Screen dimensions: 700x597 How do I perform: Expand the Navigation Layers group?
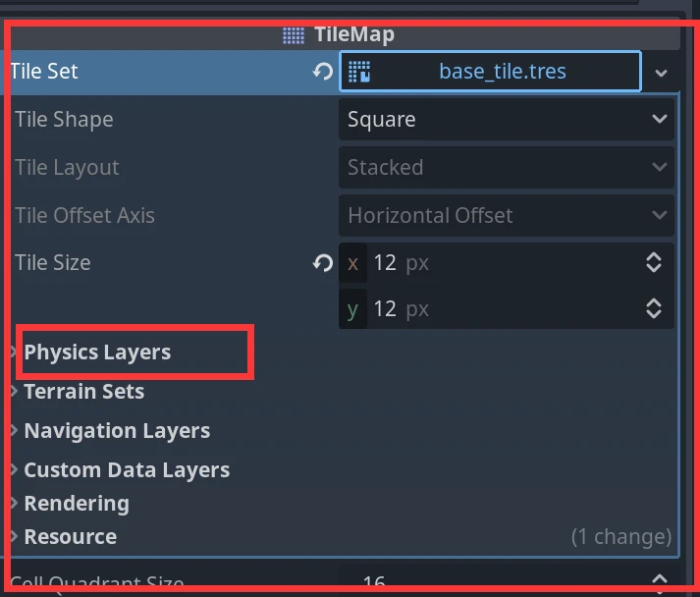click(x=116, y=431)
